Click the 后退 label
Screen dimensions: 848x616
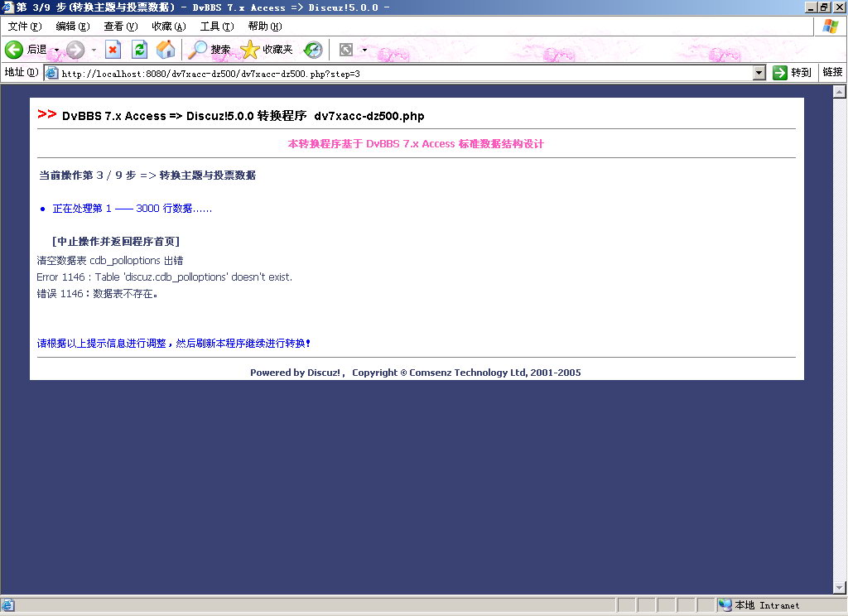click(x=36, y=50)
